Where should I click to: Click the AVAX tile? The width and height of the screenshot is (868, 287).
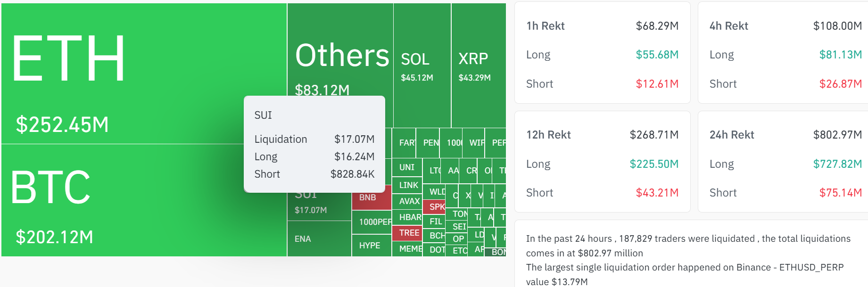(x=407, y=201)
